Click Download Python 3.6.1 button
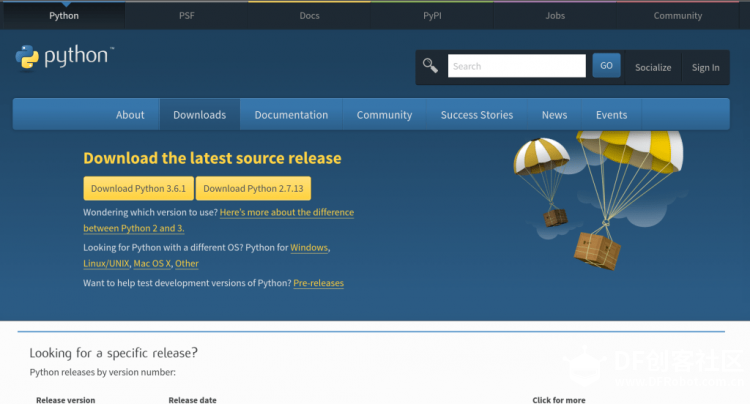 click(x=138, y=188)
